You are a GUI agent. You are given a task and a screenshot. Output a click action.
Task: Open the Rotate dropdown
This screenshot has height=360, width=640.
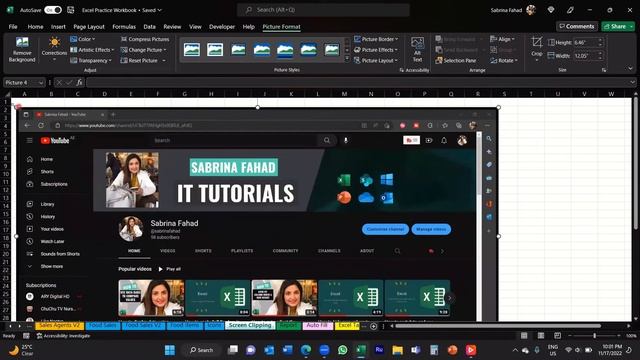click(504, 60)
